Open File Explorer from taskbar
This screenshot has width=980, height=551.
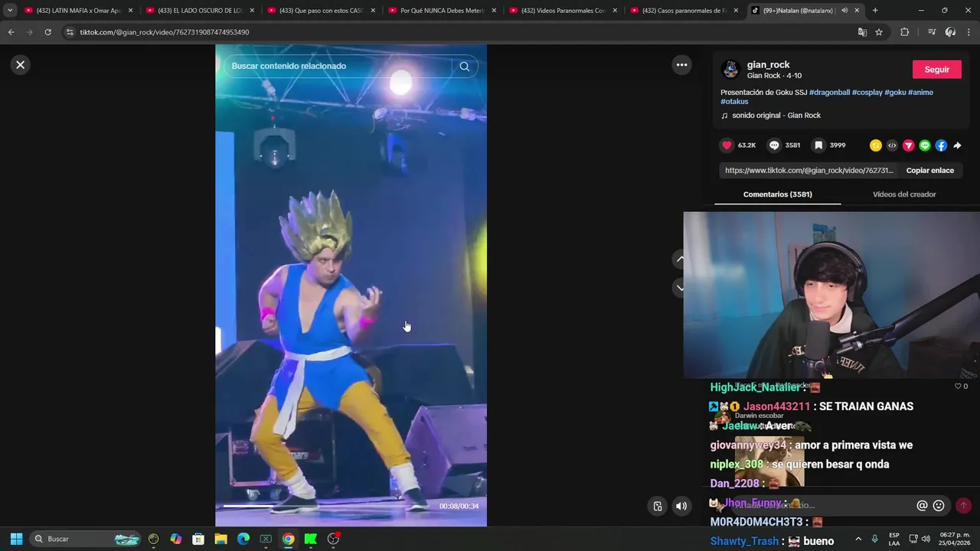coord(220,539)
